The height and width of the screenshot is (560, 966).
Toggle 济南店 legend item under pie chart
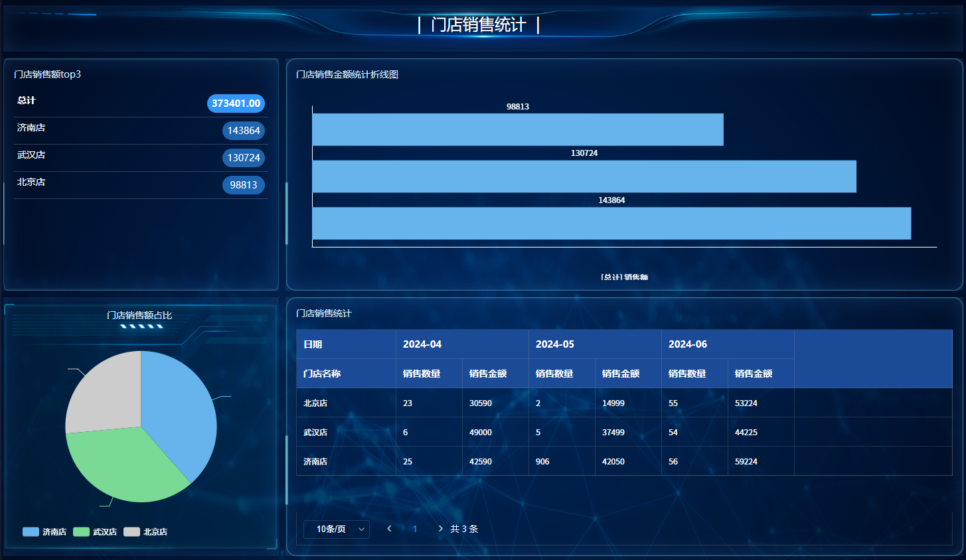tap(44, 531)
